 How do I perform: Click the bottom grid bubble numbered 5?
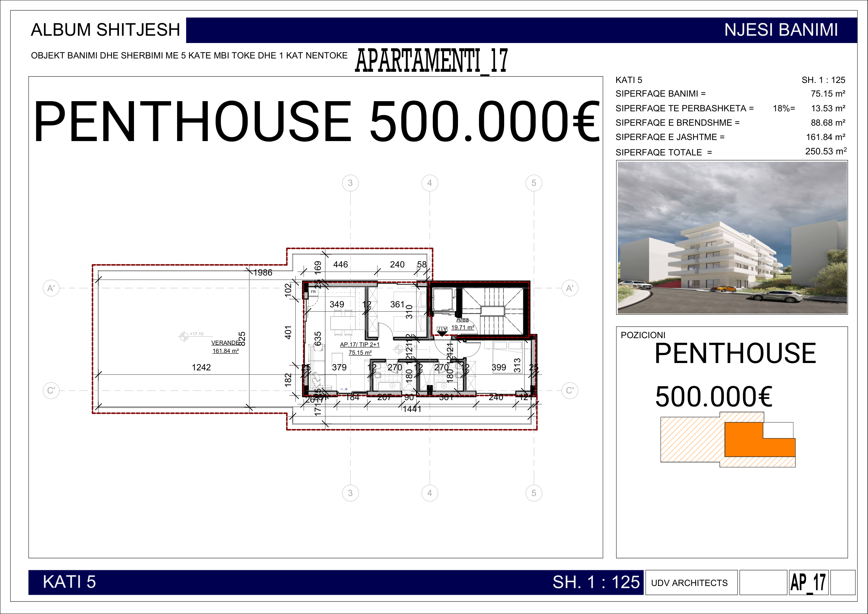[534, 493]
